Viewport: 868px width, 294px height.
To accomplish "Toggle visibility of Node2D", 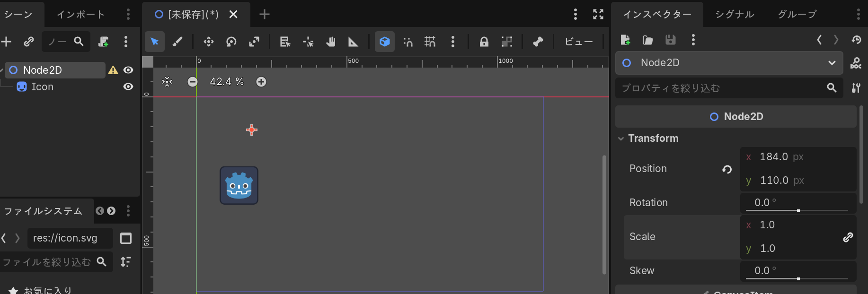I will pyautogui.click(x=128, y=70).
